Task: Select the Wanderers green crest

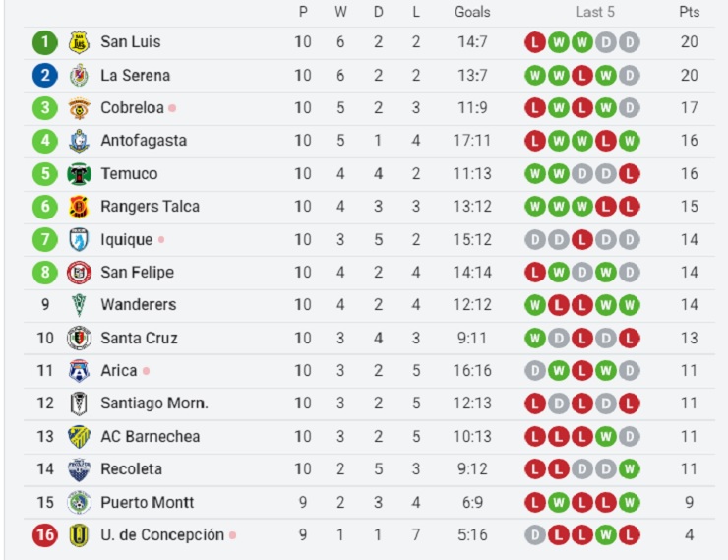Action: [x=79, y=305]
